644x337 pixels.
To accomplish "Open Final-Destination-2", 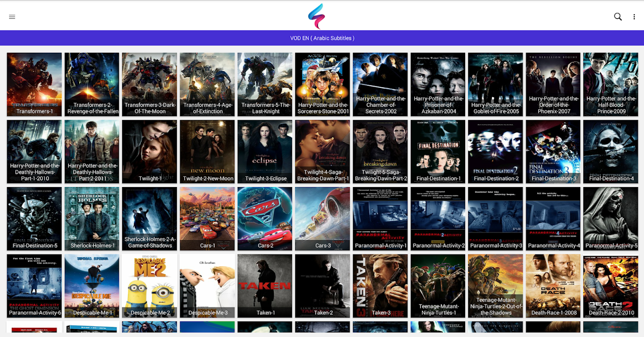I will [x=496, y=152].
